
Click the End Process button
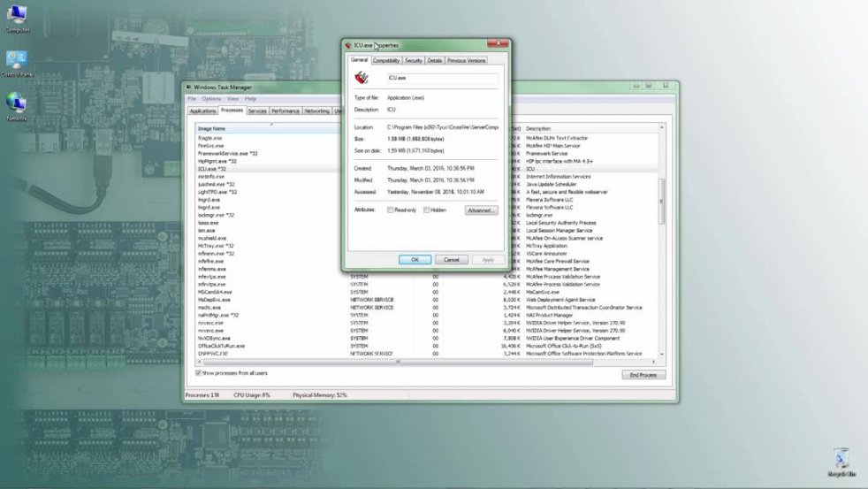coord(643,375)
